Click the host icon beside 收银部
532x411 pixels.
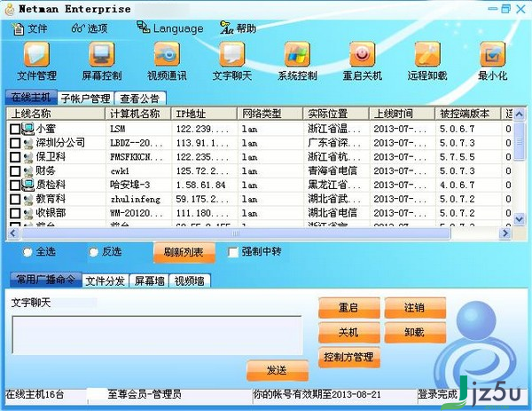point(28,213)
